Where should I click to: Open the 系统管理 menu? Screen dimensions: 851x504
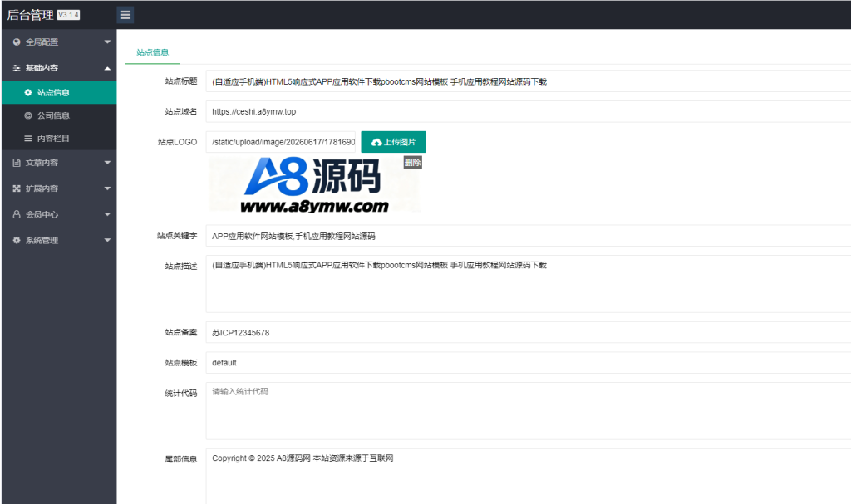click(59, 240)
